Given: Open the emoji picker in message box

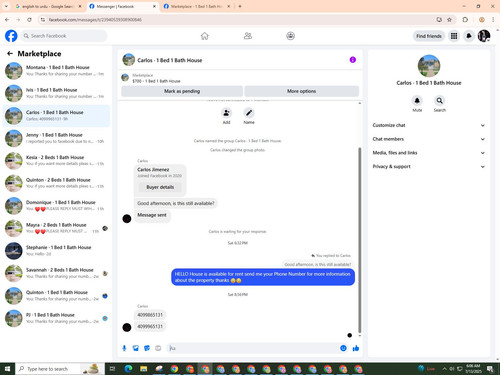Looking at the screenshot, I should (343, 348).
